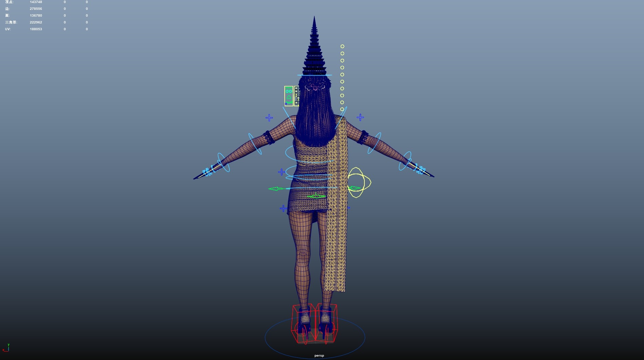Select the yellow sphere-shaped control
The image size is (644, 360).
pyautogui.click(x=359, y=182)
